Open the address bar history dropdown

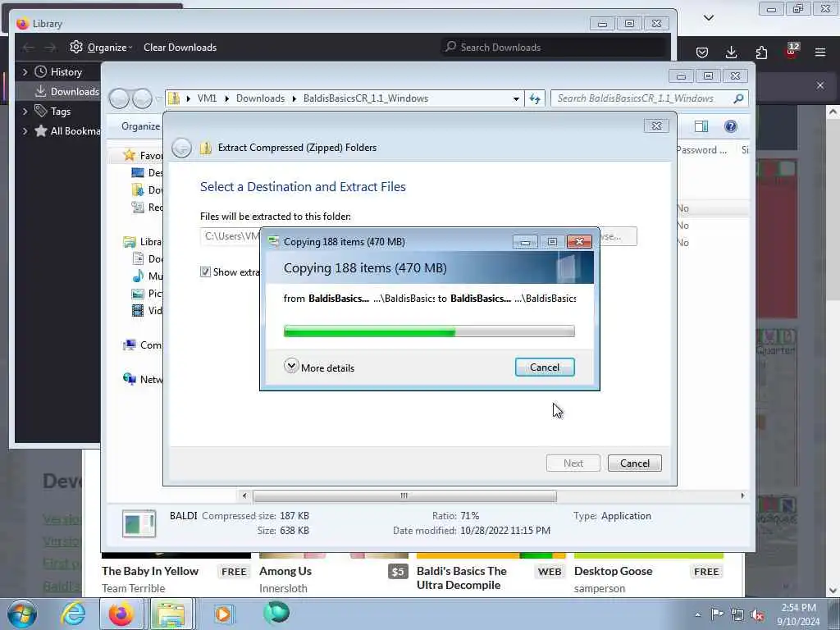pos(516,99)
